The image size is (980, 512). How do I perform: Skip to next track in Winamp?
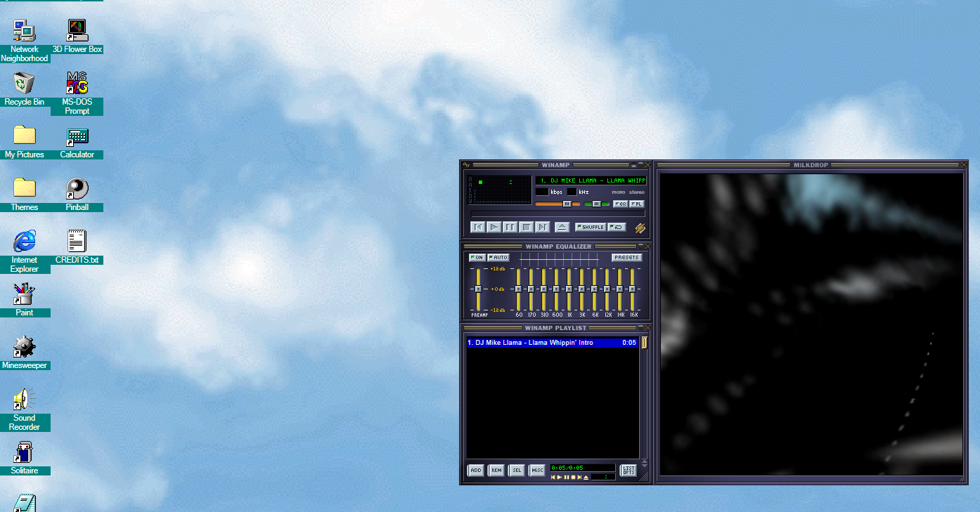[x=543, y=227]
